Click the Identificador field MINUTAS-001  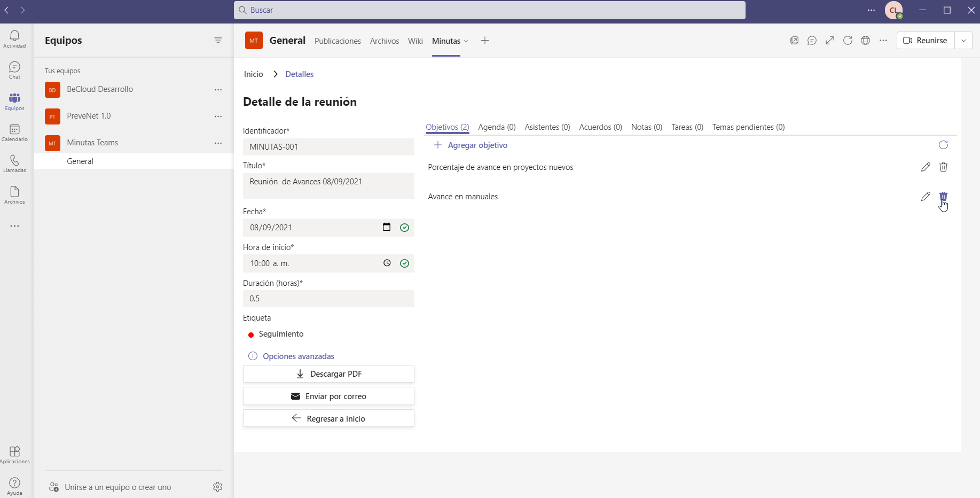tap(328, 147)
